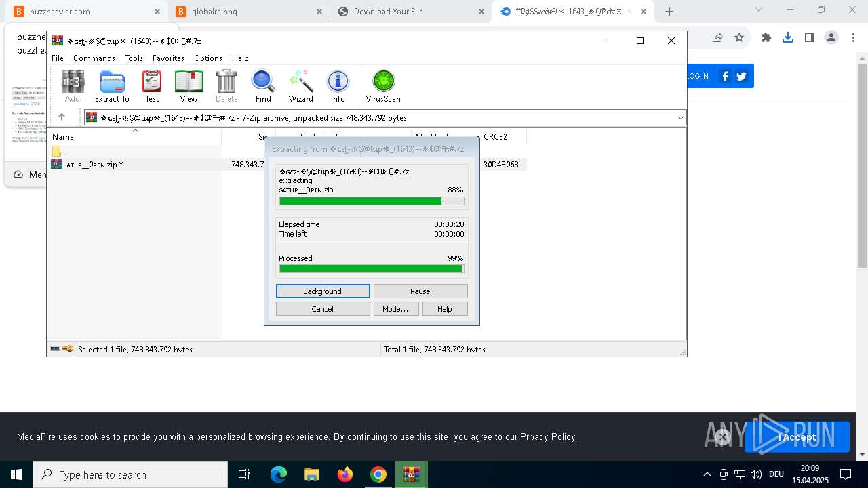Start VirusScan on the archive
This screenshot has width=868, height=488.
tap(383, 86)
